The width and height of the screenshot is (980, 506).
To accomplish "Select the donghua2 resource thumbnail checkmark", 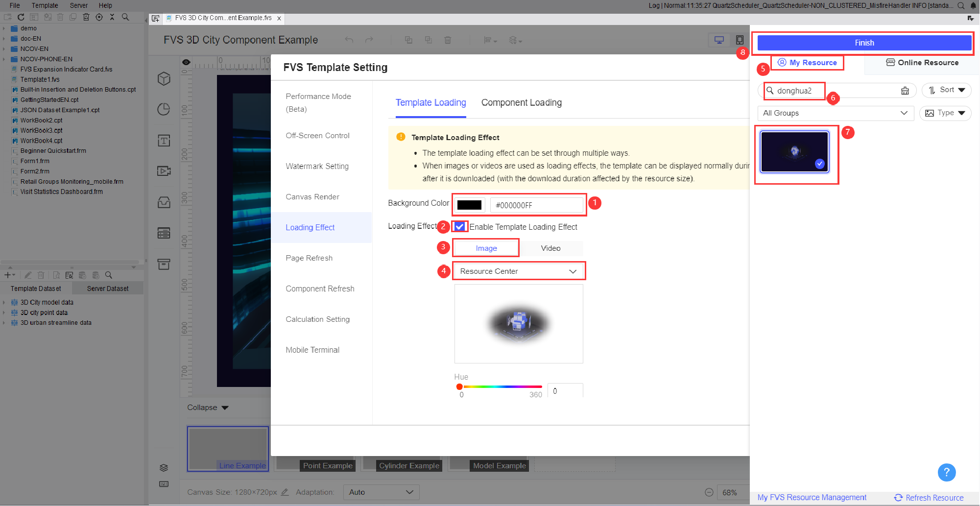I will click(820, 164).
